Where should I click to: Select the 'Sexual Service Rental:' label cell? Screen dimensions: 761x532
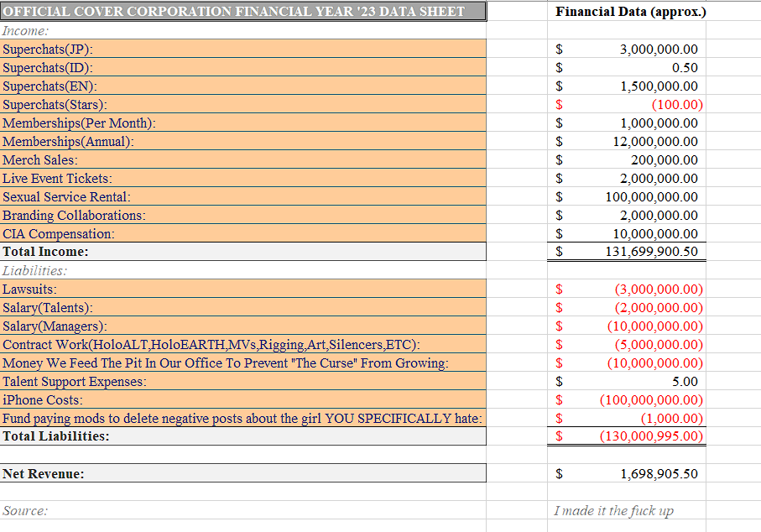pos(242,196)
